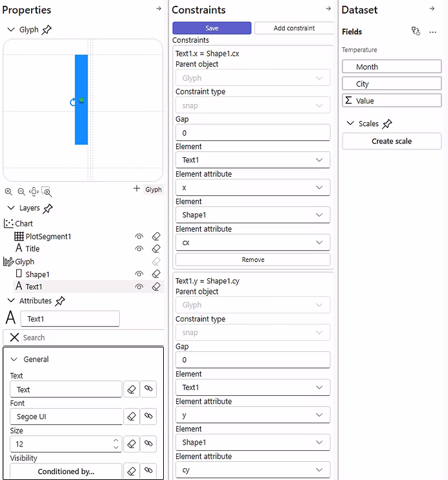Select the Month field
Screen dimensions: 448x480
[392, 67]
